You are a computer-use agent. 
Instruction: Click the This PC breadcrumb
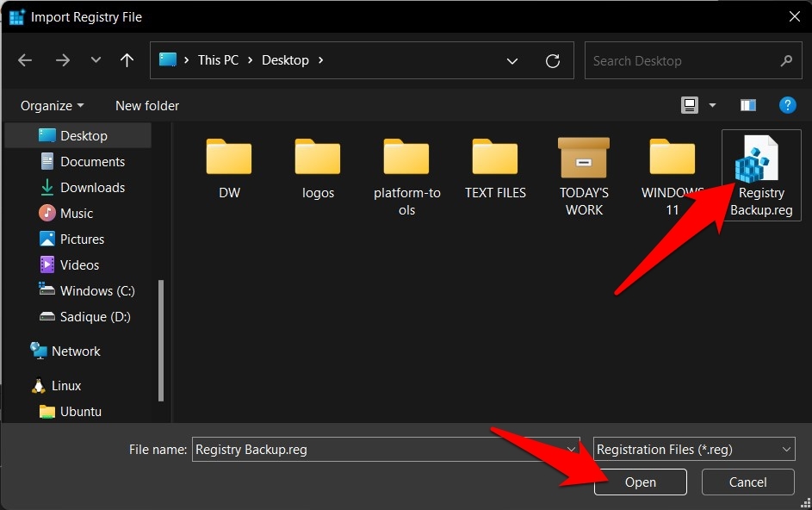[218, 60]
